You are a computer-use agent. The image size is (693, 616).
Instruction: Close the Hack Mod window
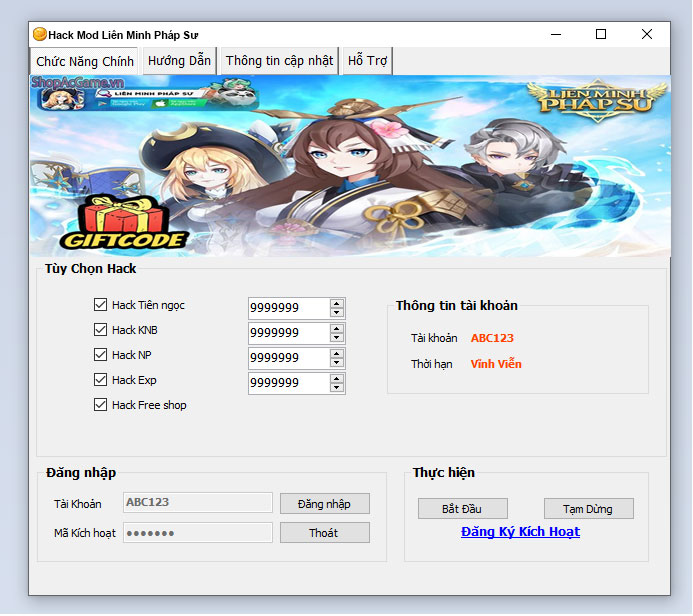[647, 34]
